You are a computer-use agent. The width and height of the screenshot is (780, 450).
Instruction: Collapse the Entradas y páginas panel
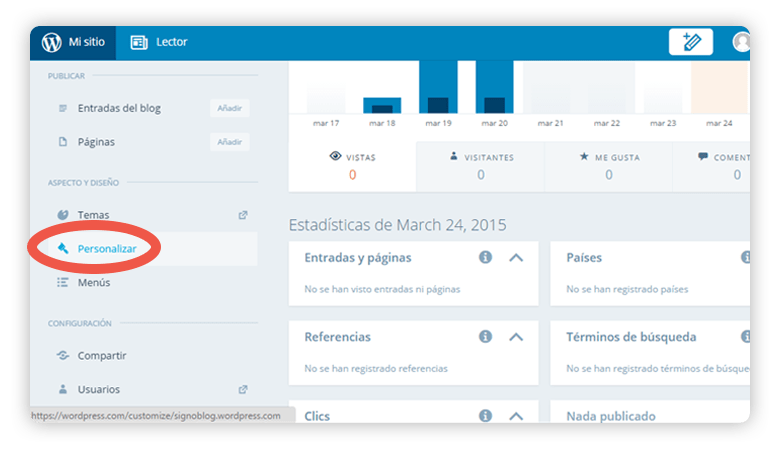tap(516, 258)
